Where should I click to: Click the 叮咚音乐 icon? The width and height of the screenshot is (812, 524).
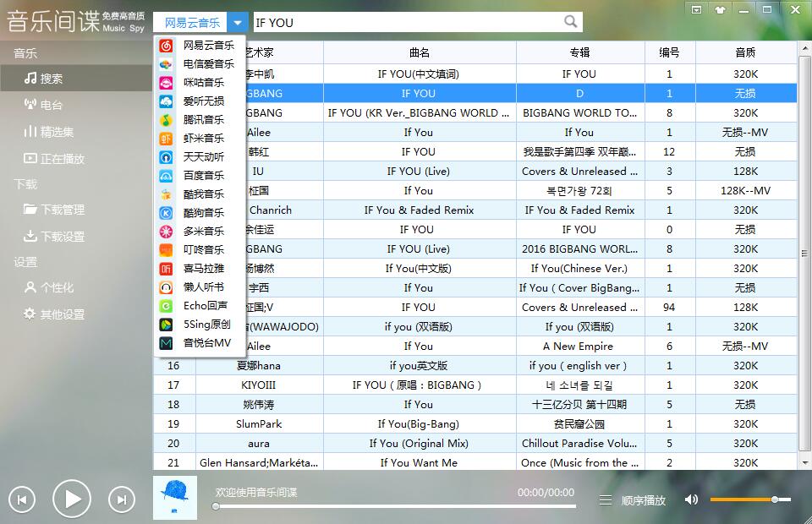(x=166, y=250)
